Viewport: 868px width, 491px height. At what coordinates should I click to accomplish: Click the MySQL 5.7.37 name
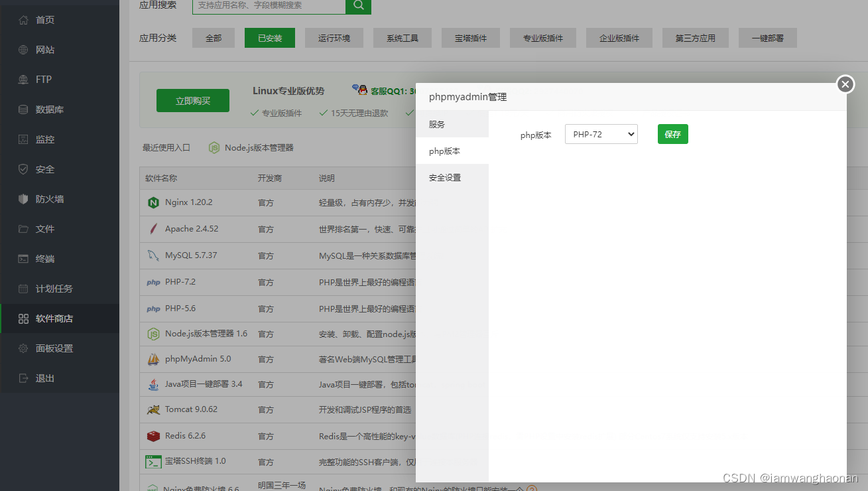pos(191,255)
